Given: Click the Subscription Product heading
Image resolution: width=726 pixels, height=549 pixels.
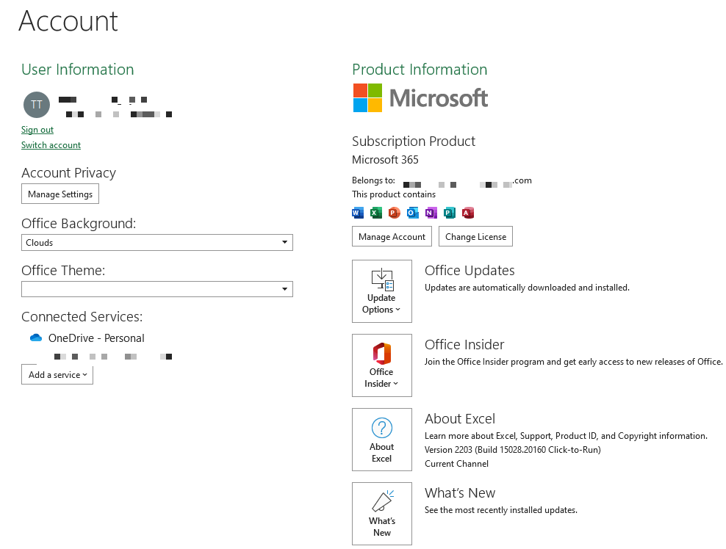Looking at the screenshot, I should (x=413, y=141).
